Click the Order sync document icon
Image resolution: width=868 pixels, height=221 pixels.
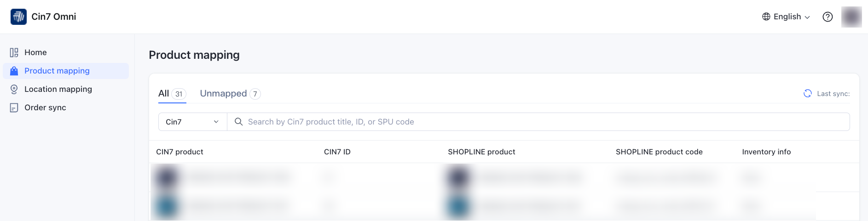14,108
